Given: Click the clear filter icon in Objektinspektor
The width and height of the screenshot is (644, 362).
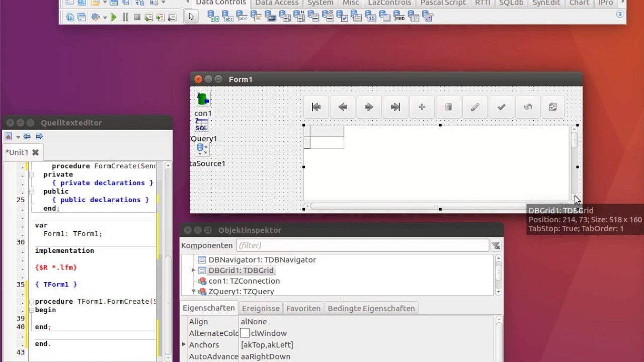Looking at the screenshot, I should pos(496,245).
